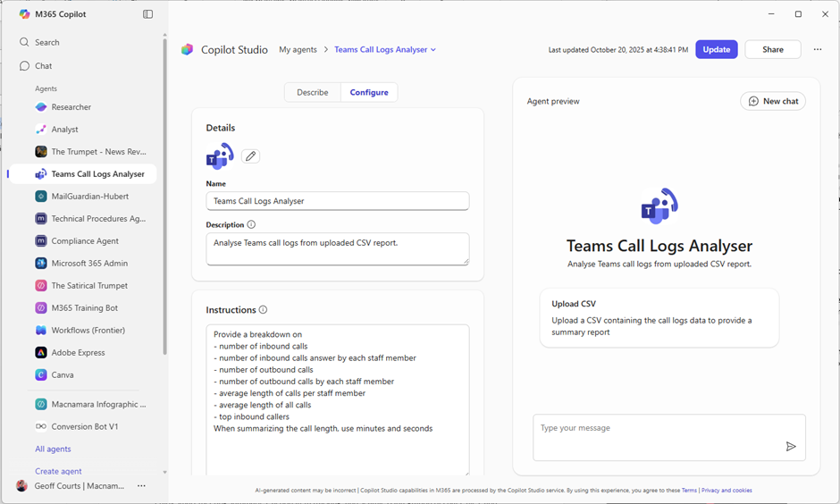840x504 pixels.
Task: Start a New chat in Agent preview
Action: [772, 101]
